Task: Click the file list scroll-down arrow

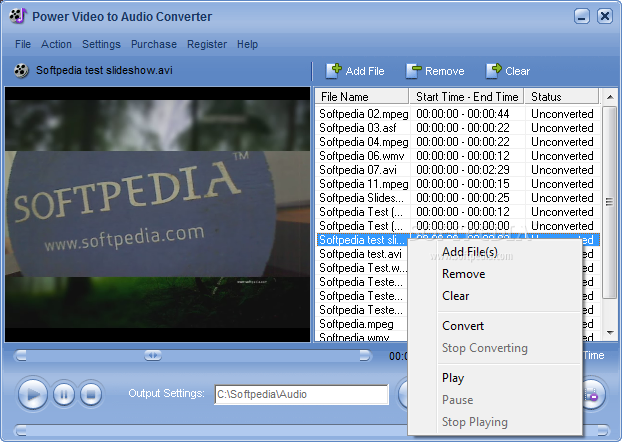Action: 610,332
